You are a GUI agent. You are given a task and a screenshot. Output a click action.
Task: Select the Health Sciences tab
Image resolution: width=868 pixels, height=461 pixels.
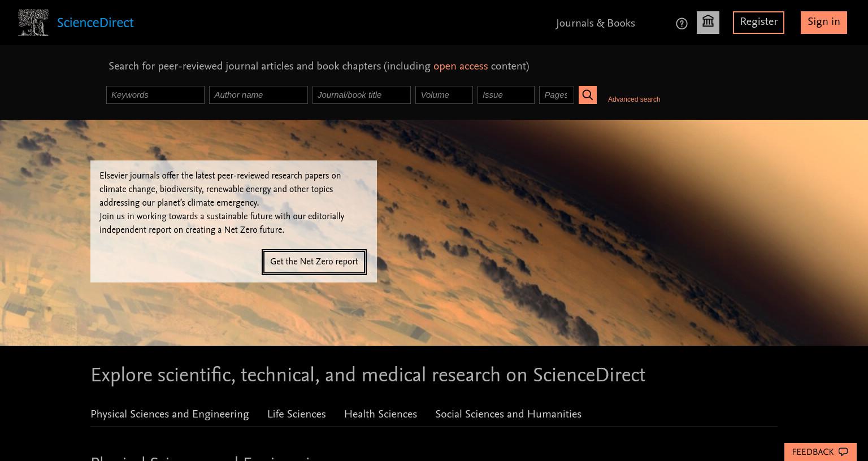point(380,414)
